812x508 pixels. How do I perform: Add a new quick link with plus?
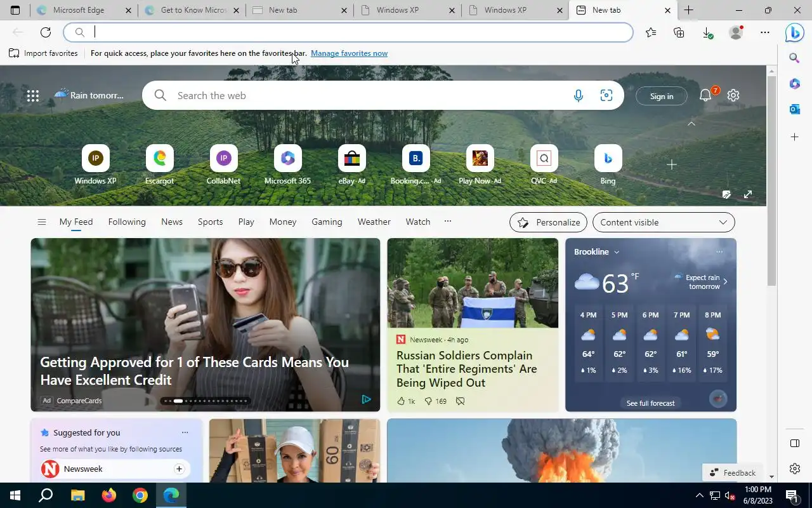click(x=672, y=164)
